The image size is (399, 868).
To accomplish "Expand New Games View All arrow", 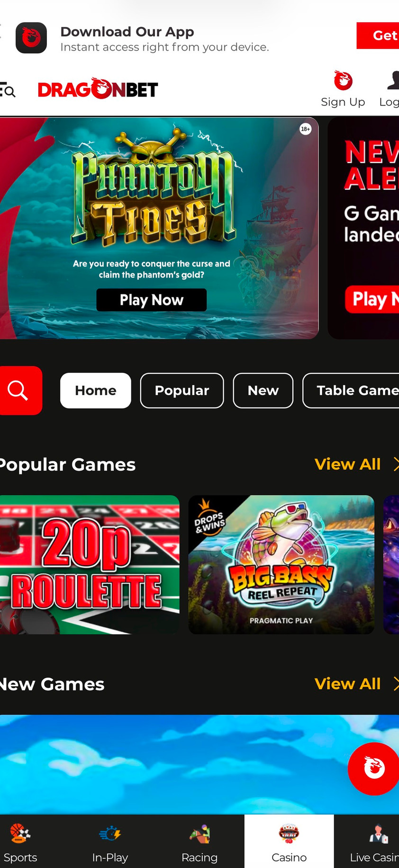I will [x=396, y=684].
